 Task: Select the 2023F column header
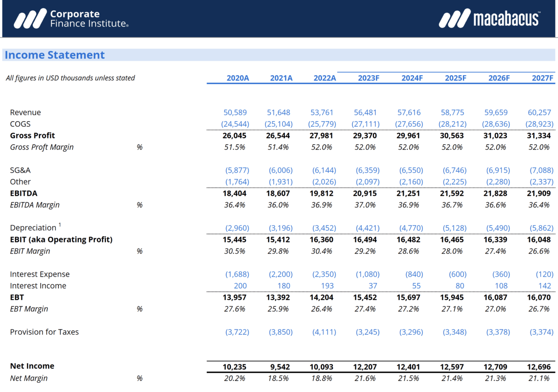click(368, 78)
